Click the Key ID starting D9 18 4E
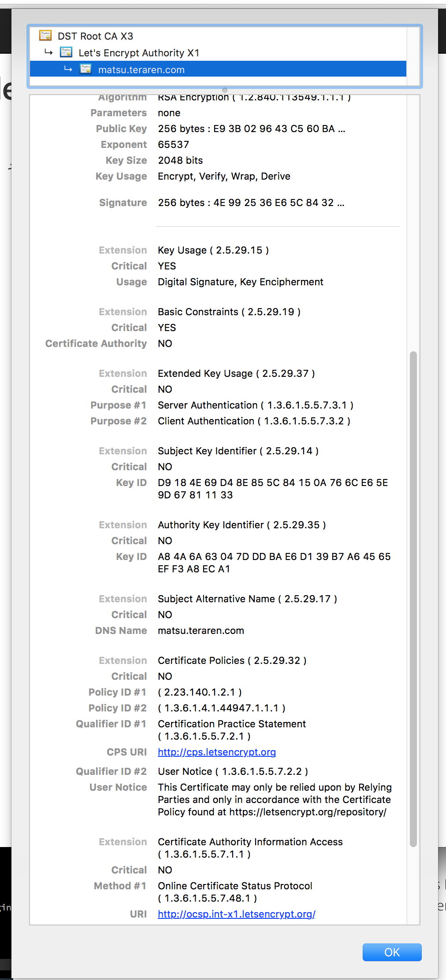The width and height of the screenshot is (446, 980). pyautogui.click(x=273, y=489)
